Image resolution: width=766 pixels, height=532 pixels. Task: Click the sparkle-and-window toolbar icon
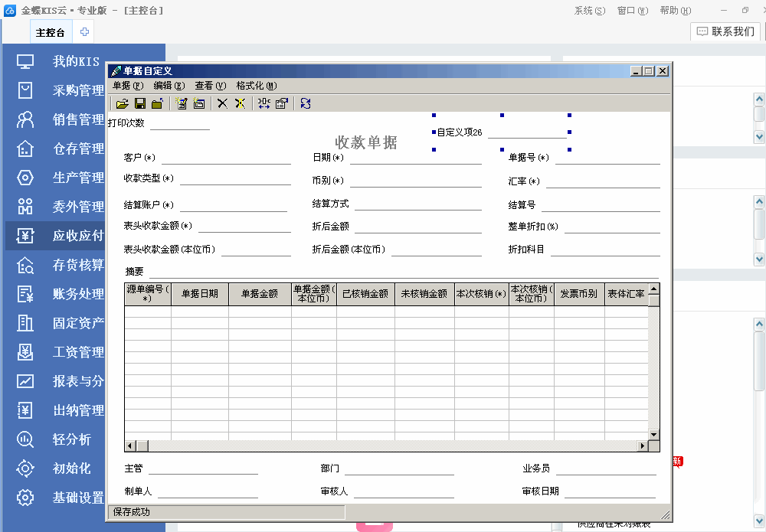pos(199,103)
